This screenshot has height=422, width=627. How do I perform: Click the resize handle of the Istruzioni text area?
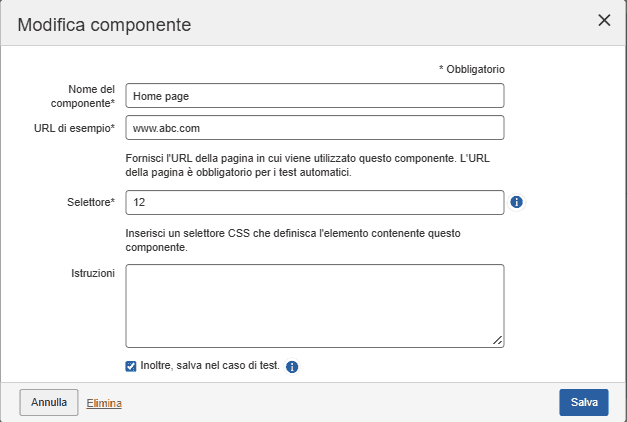[x=497, y=340]
